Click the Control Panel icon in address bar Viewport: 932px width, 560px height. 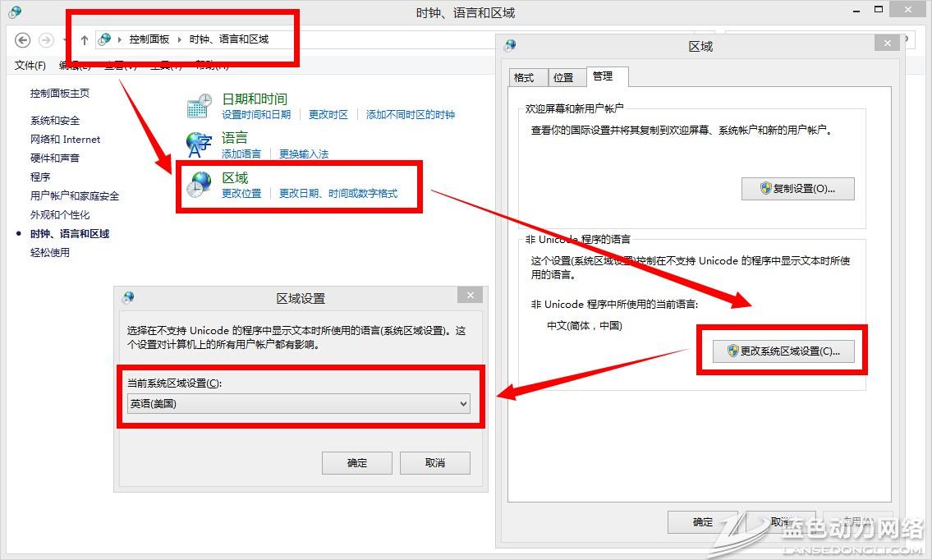coord(104,39)
